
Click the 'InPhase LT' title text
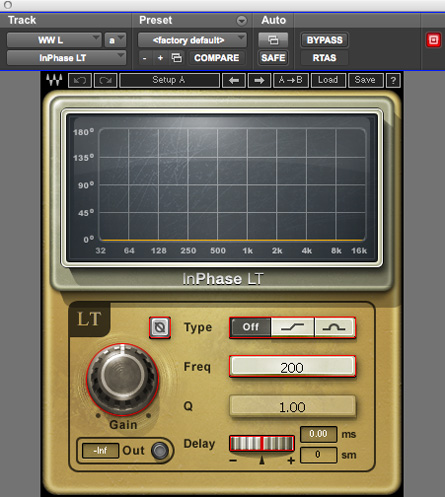coord(223,279)
